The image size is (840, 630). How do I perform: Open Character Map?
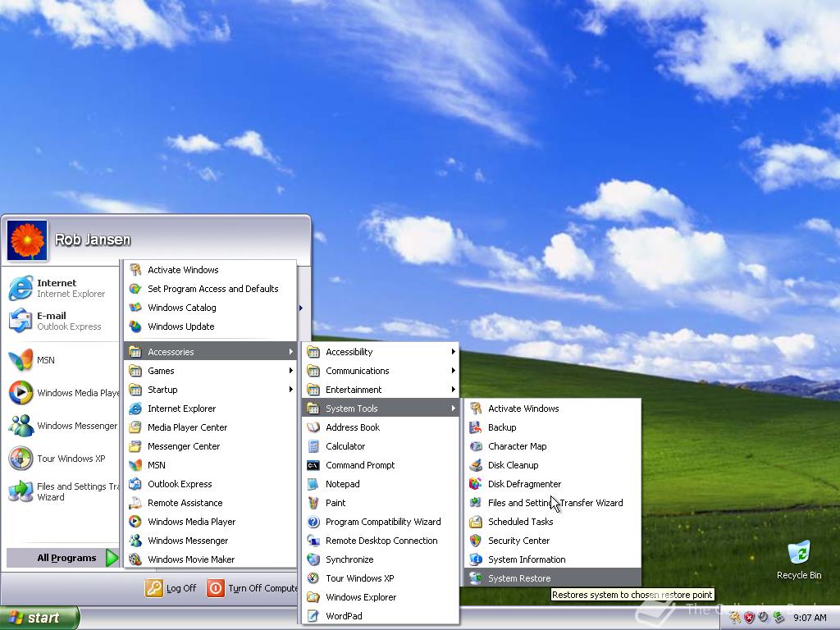(518, 446)
